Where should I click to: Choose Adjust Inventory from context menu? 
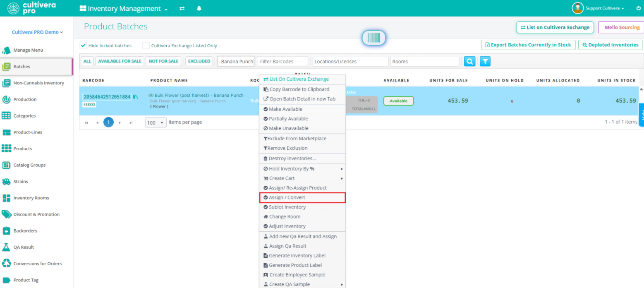[302, 226]
